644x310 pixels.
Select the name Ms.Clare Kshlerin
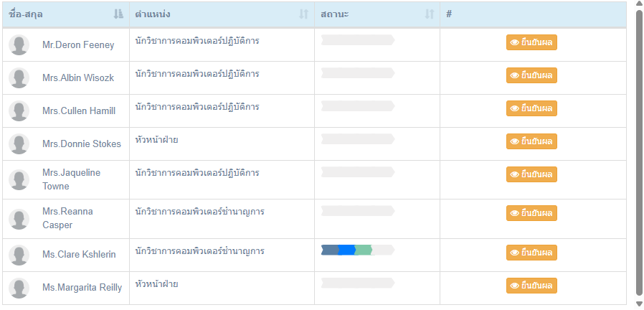tap(79, 255)
